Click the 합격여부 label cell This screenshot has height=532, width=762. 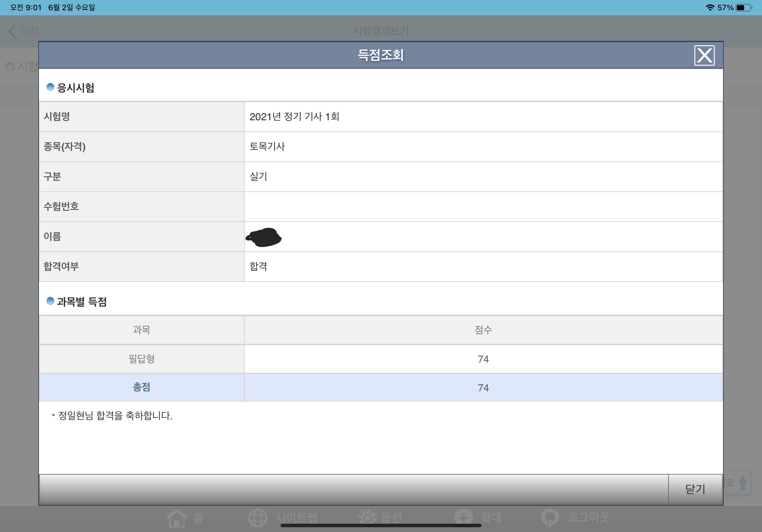(x=142, y=266)
